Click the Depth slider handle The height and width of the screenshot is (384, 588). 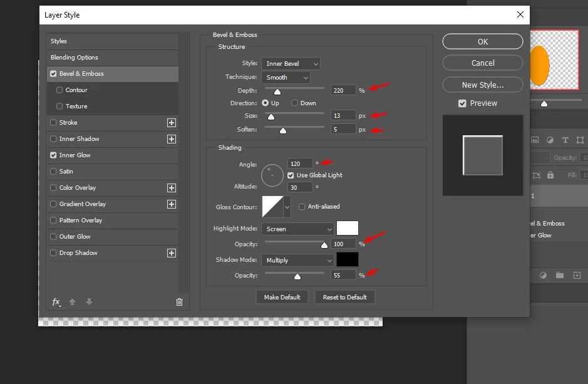(277, 91)
